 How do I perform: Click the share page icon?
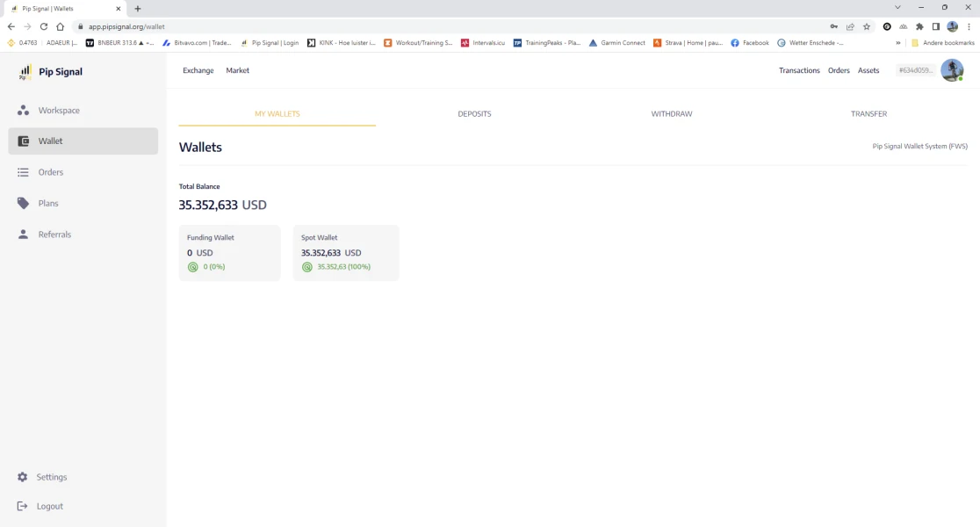[850, 27]
